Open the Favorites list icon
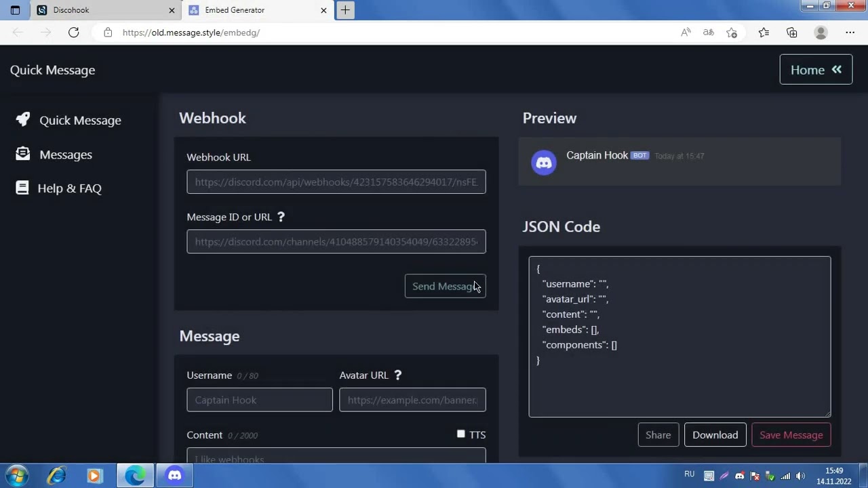The height and width of the screenshot is (488, 868). 764,32
